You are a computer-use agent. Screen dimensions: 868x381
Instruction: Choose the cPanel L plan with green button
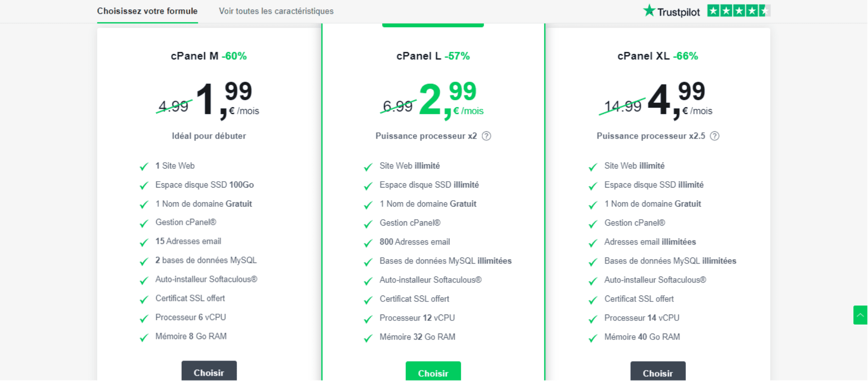433,371
